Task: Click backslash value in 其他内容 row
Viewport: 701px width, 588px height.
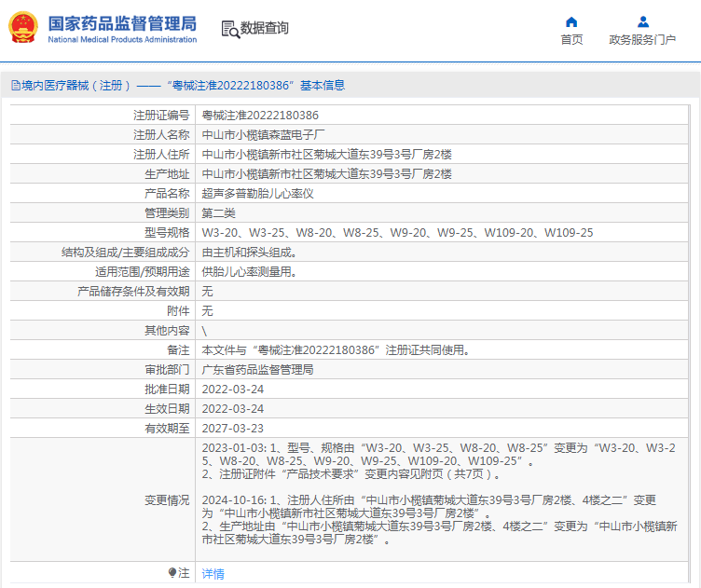Action: tap(204, 331)
